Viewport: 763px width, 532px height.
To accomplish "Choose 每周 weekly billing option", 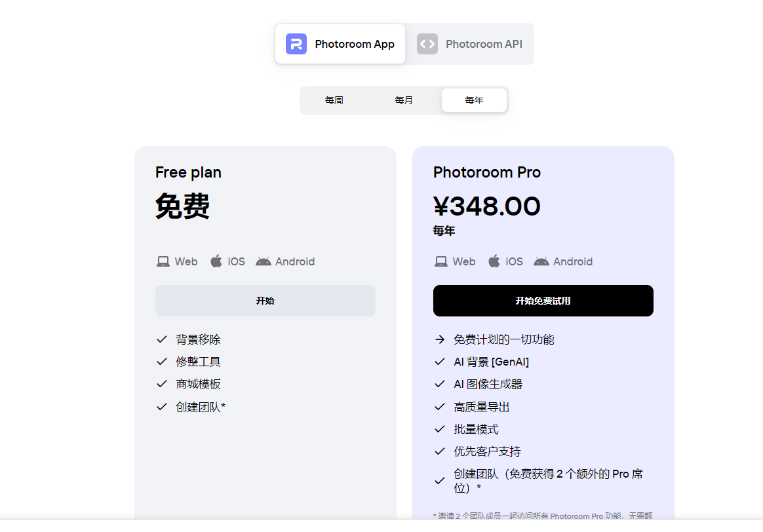I will [334, 100].
